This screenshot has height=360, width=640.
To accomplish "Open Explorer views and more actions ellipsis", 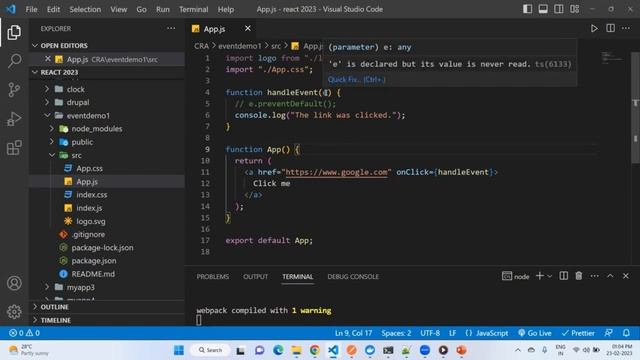I will (x=171, y=28).
